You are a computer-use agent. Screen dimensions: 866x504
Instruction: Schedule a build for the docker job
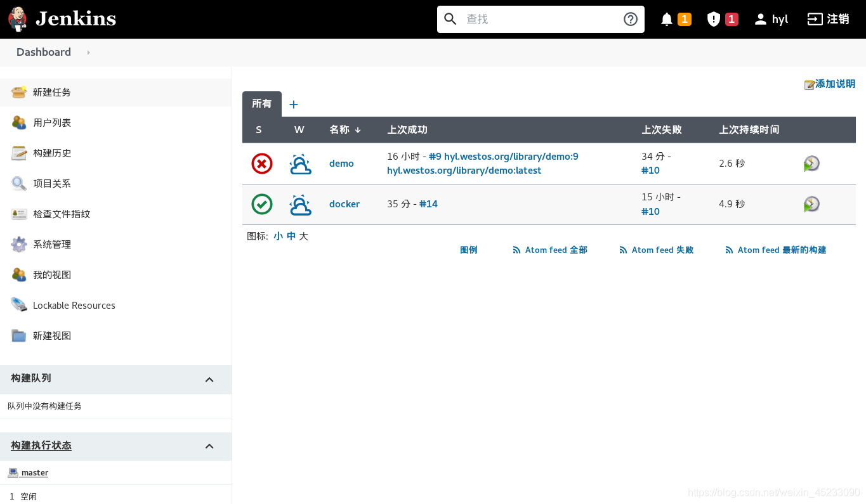coord(811,204)
